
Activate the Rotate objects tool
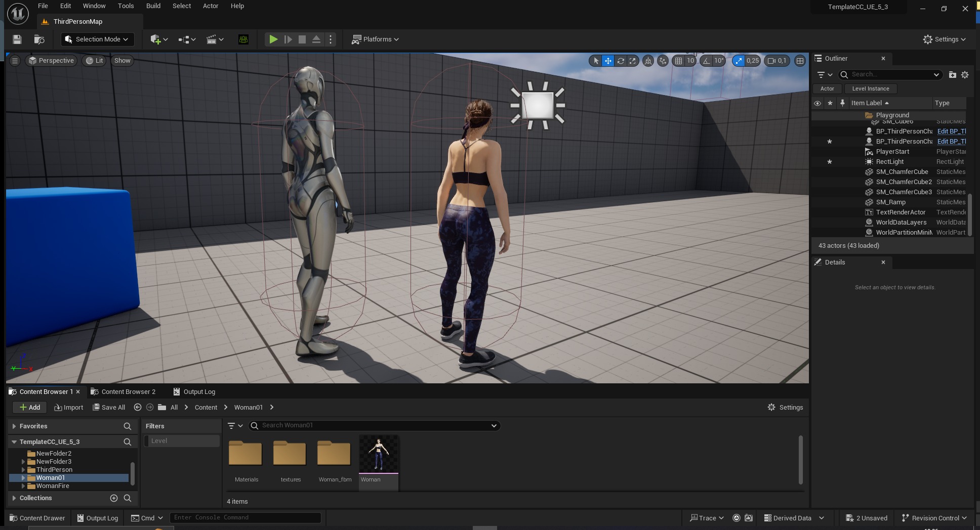click(x=621, y=61)
